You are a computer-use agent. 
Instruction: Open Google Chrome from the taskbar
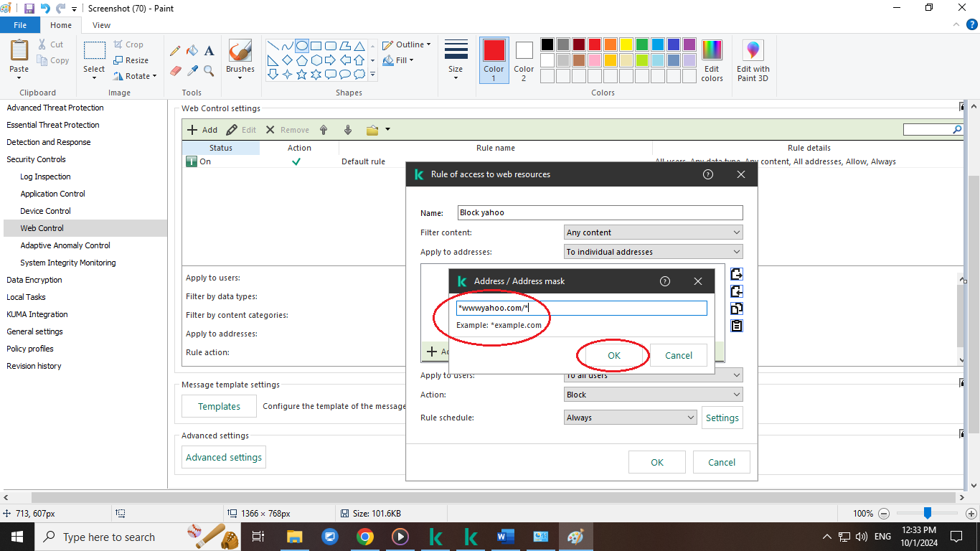point(365,537)
